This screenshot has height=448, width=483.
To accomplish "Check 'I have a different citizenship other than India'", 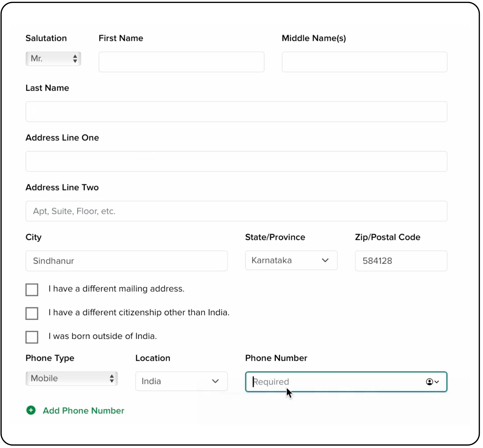I will [32, 313].
